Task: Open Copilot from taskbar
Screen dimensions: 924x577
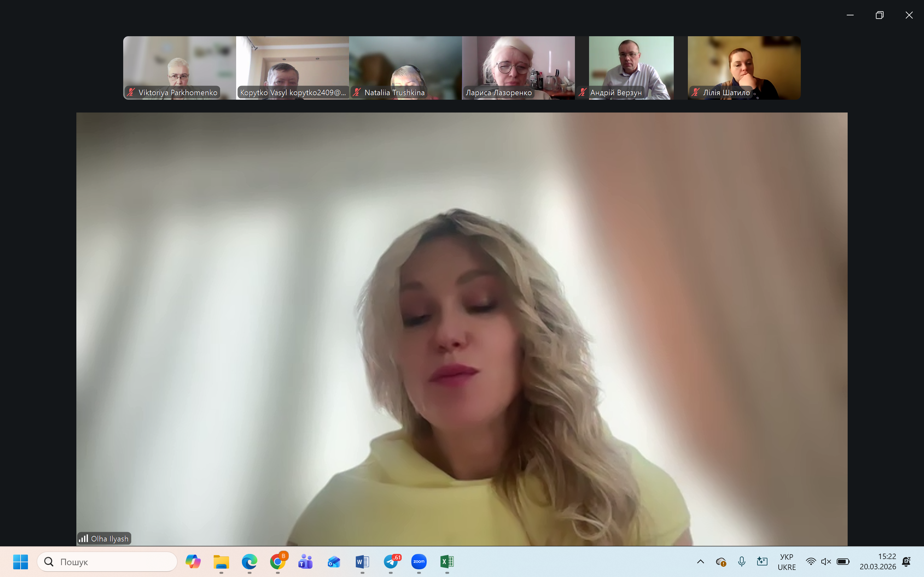Action: coord(193,561)
